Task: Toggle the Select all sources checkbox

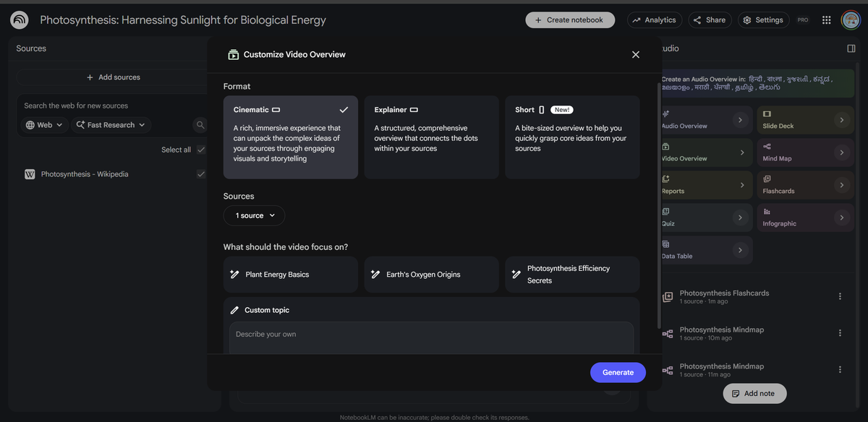Action: click(x=201, y=150)
